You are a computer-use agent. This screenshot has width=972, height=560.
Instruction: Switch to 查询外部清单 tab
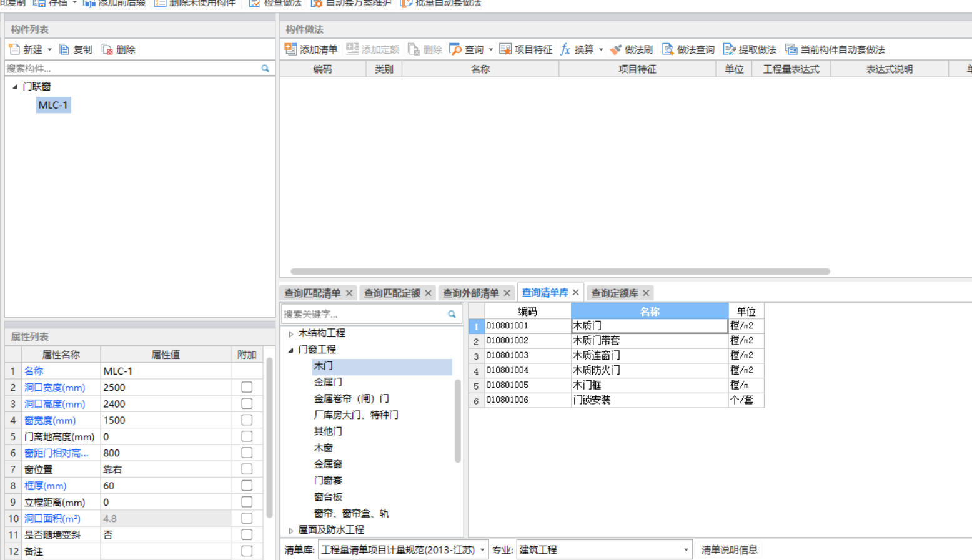click(471, 293)
